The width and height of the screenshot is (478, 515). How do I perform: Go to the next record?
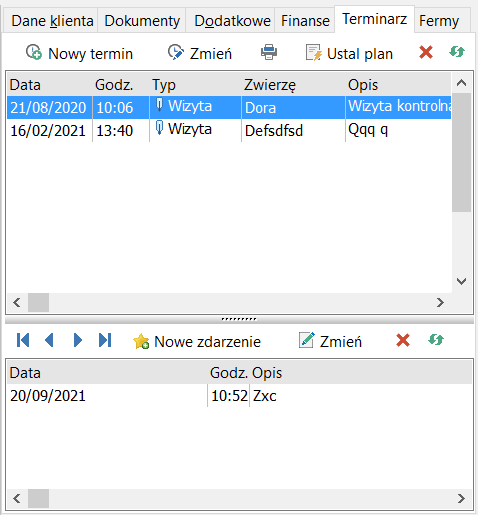coord(77,340)
